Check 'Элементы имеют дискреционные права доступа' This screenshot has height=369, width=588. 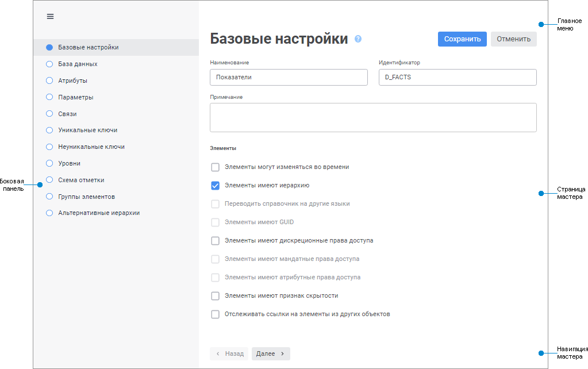pyautogui.click(x=215, y=240)
